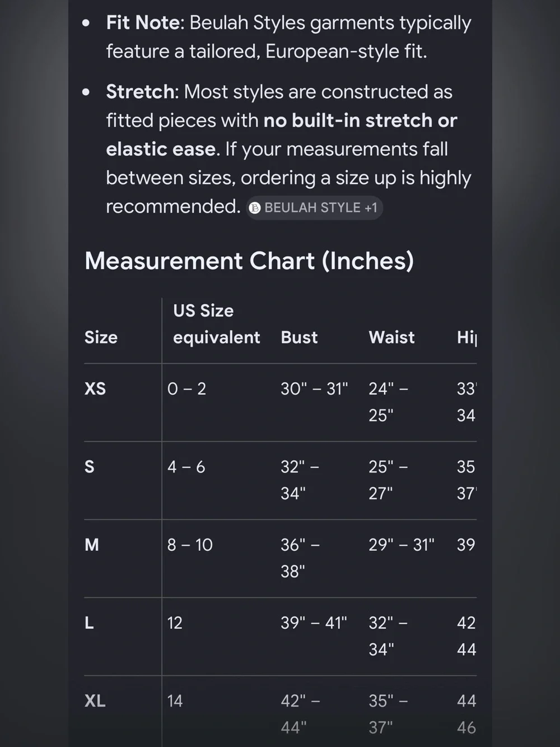Click the Size column header
560x747 pixels.
101,337
